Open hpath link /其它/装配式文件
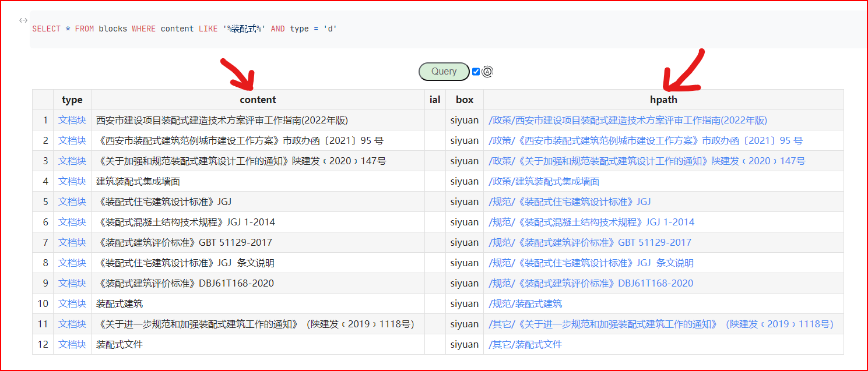868x371 pixels. (525, 344)
